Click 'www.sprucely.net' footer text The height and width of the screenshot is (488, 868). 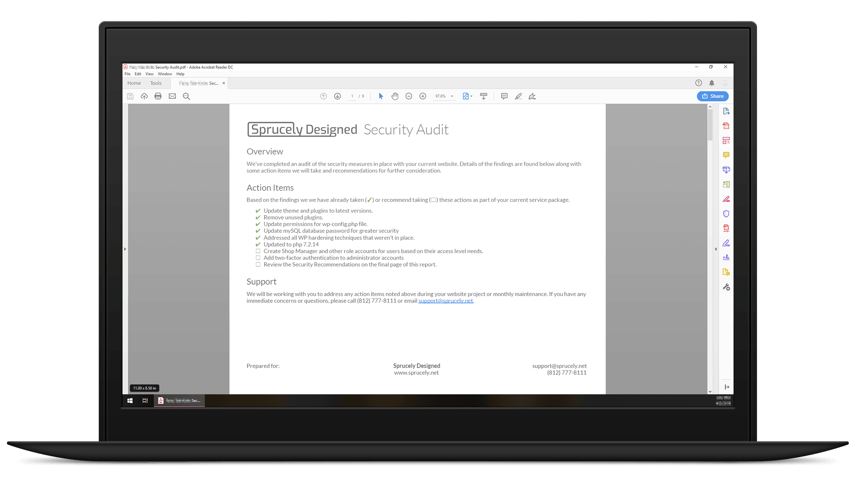[416, 373]
